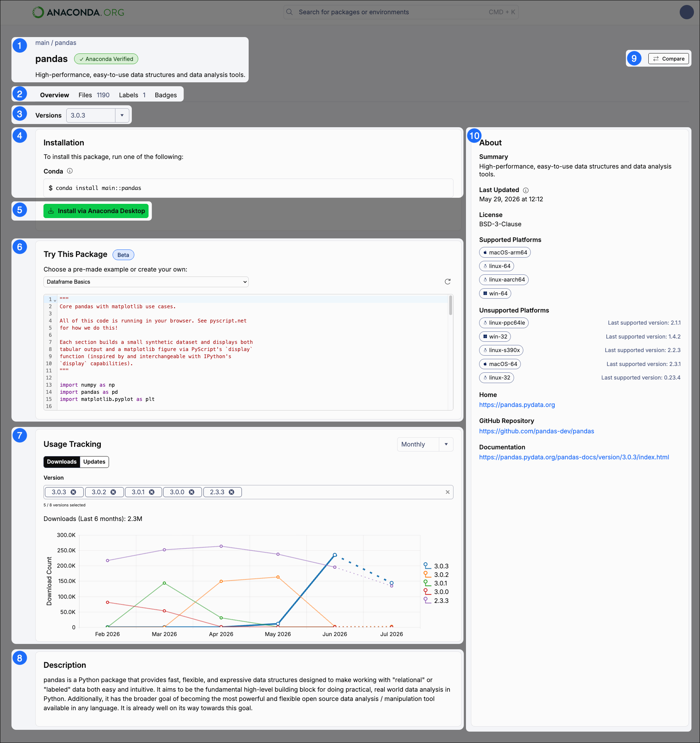This screenshot has height=743, width=700.
Task: Open the Badges tab
Action: coord(166,95)
